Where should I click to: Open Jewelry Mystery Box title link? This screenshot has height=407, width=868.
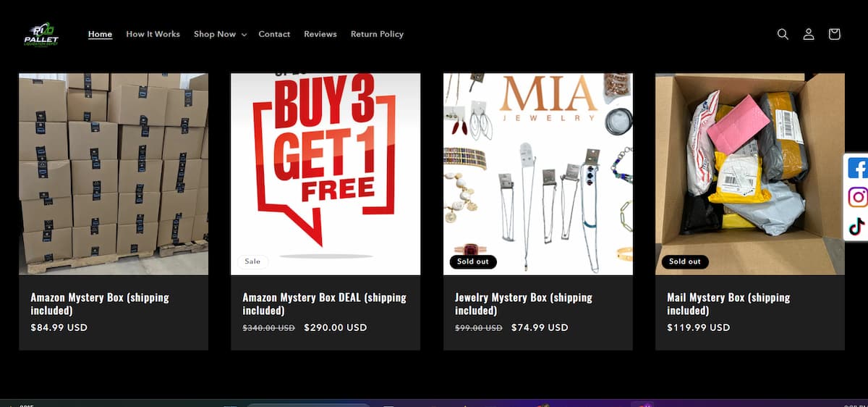coord(523,303)
